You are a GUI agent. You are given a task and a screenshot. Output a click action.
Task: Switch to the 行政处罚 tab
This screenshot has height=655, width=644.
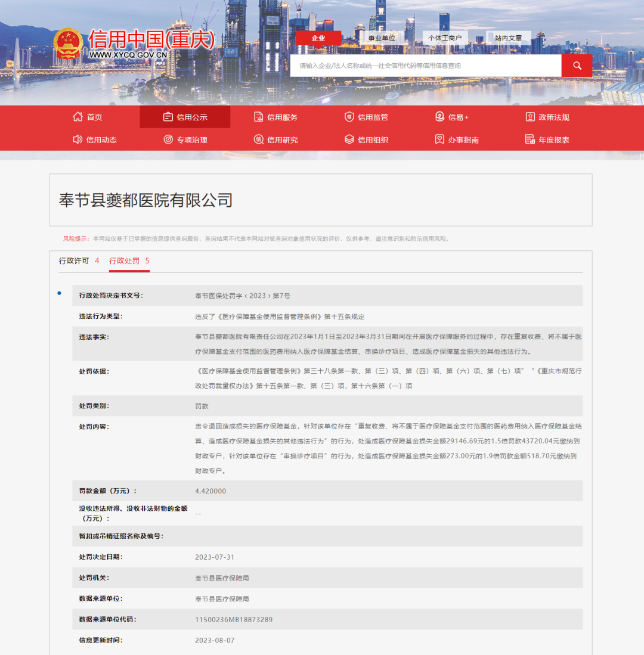[129, 261]
